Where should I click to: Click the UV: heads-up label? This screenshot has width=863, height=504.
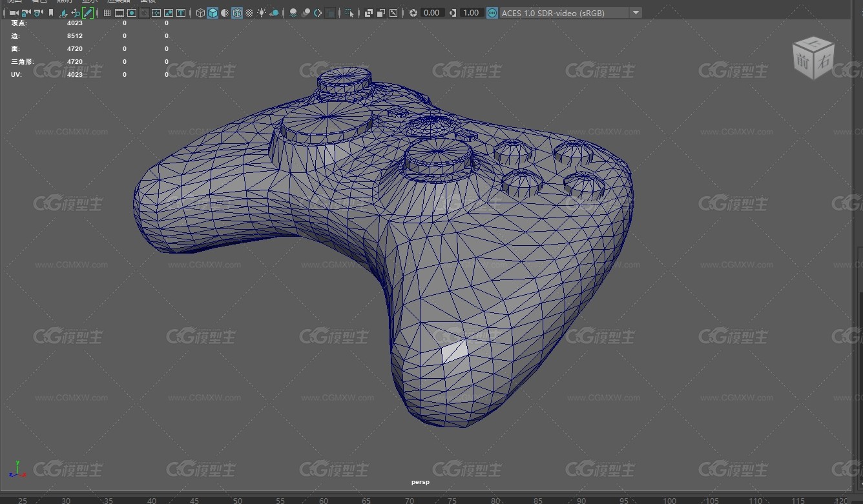tap(16, 75)
